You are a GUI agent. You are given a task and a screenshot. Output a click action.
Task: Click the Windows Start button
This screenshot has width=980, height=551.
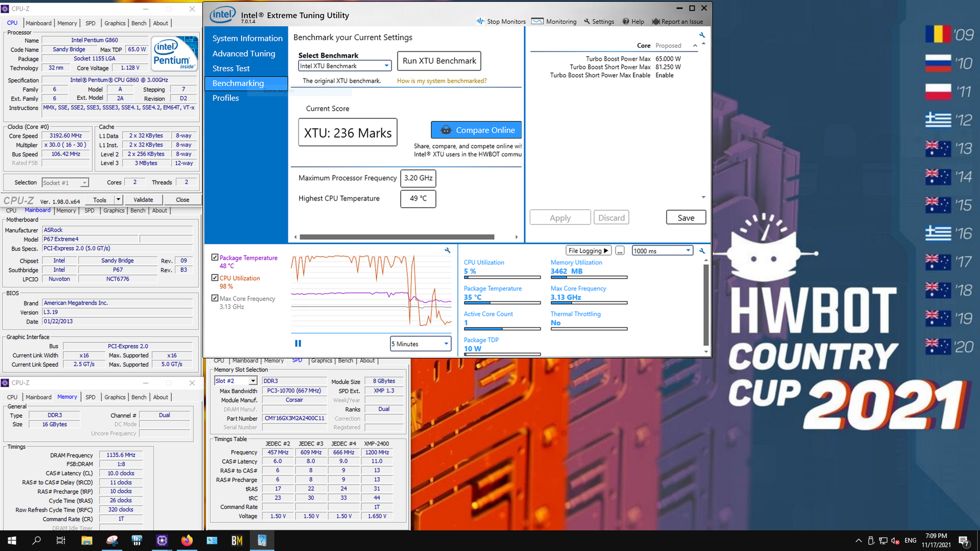12,540
